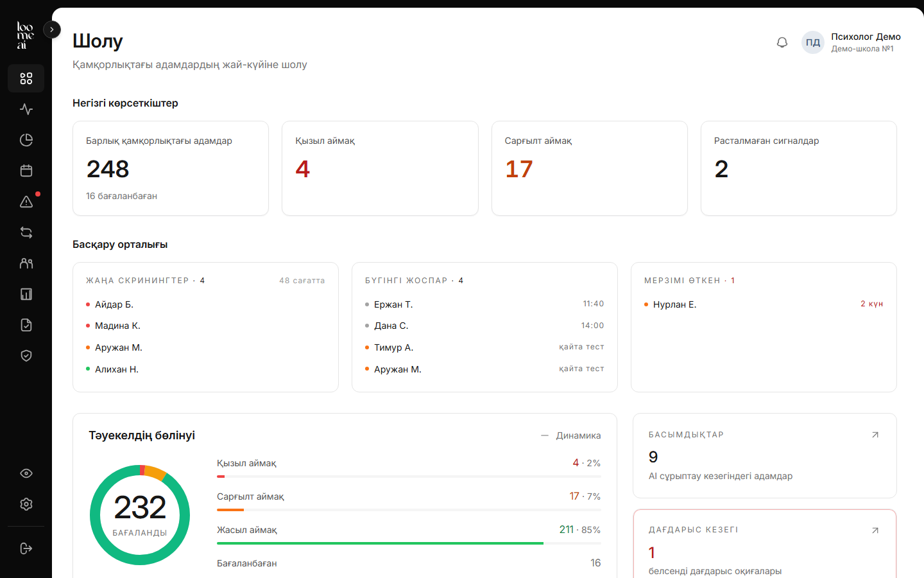Open the calendar icon in sidebar
Viewport: 924px width, 578px height.
26,171
